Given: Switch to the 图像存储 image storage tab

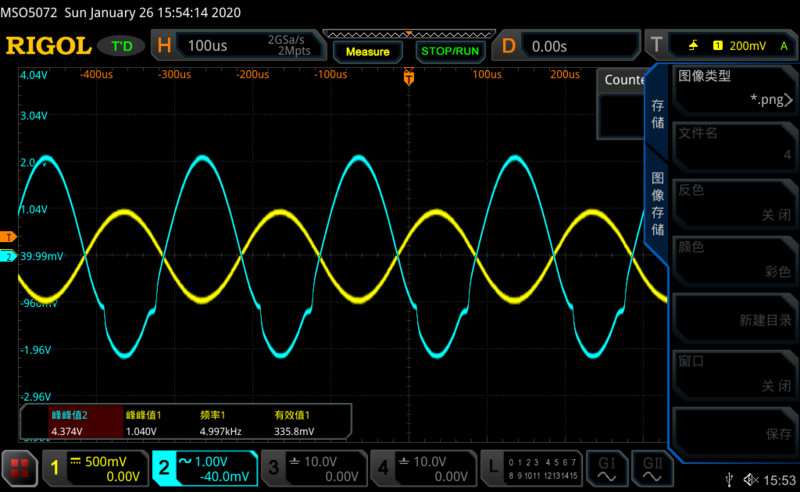Looking at the screenshot, I should click(657, 204).
